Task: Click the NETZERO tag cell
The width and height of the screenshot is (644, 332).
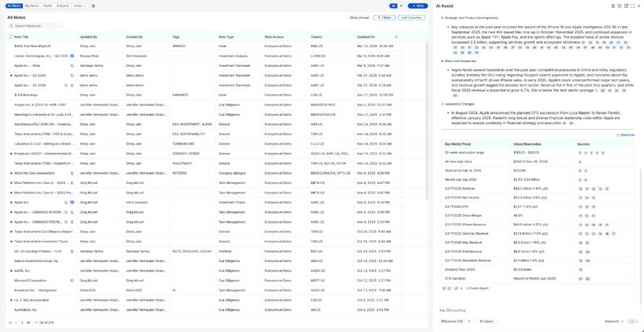Action: click(179, 173)
